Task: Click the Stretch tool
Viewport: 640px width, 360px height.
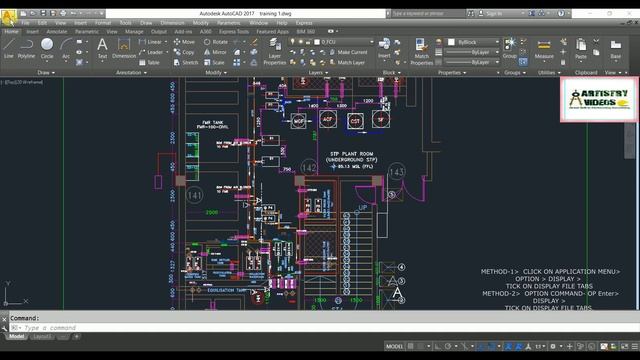Action: [x=186, y=62]
